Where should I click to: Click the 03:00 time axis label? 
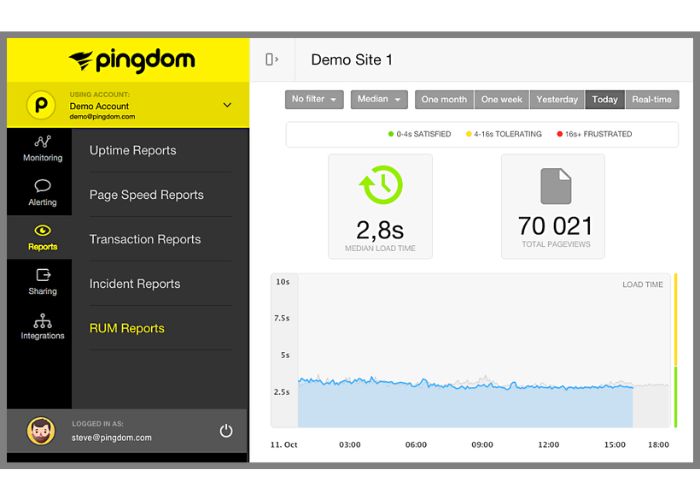click(x=350, y=445)
